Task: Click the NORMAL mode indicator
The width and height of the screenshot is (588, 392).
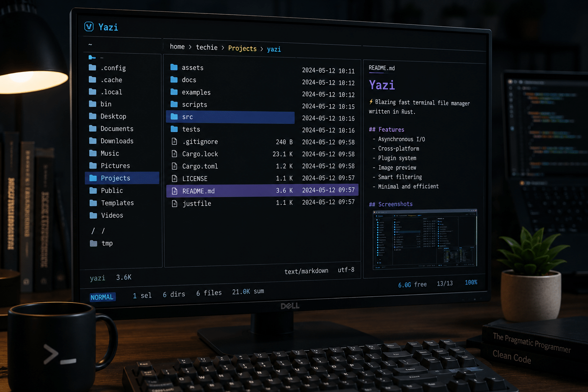Action: pos(102,297)
